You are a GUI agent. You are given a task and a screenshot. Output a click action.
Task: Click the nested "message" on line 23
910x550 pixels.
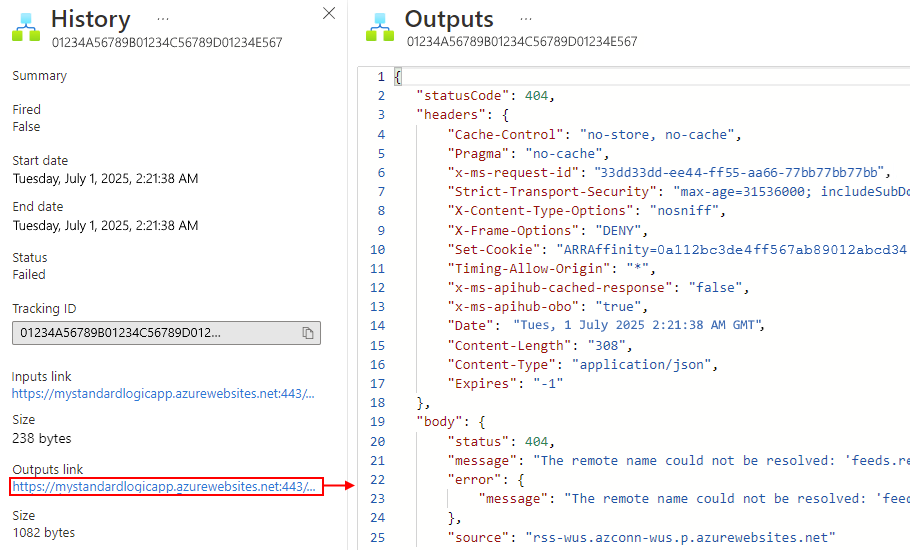(x=694, y=499)
